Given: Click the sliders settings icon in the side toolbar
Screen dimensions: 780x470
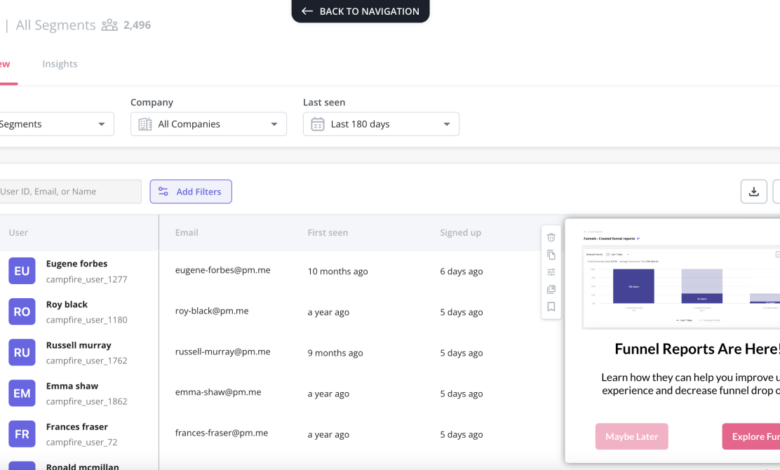Looking at the screenshot, I should 551,272.
